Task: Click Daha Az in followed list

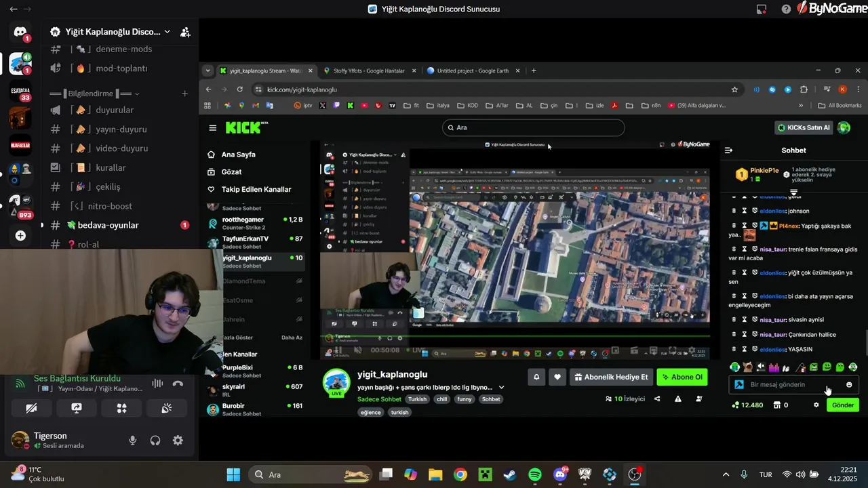Action: [292, 338]
